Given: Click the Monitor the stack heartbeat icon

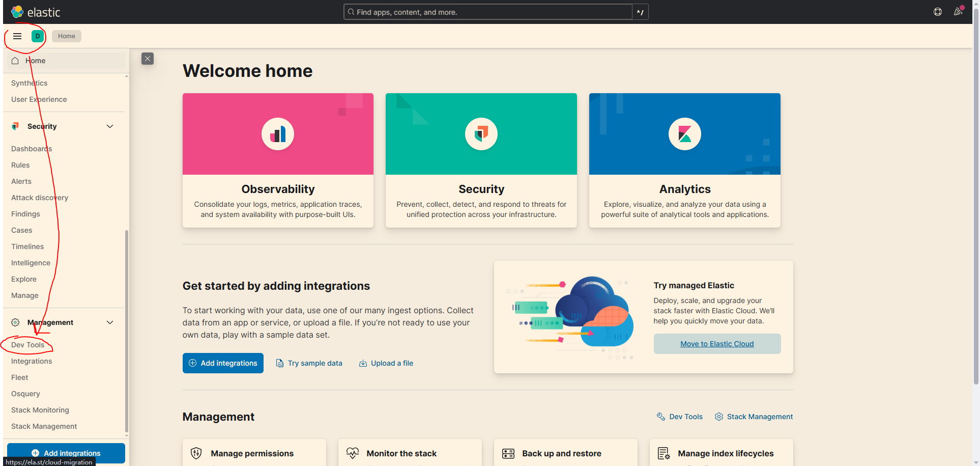Looking at the screenshot, I should point(353,453).
